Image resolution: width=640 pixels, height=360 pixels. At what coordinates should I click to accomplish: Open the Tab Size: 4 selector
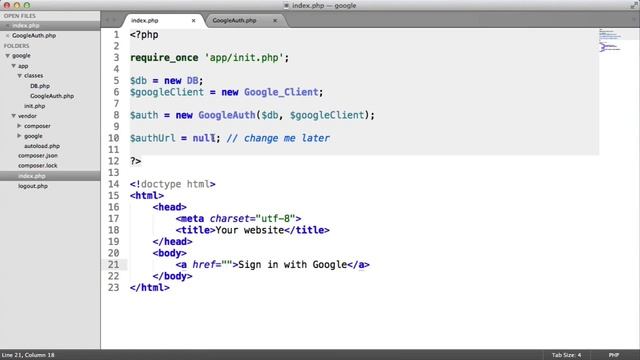click(x=567, y=355)
